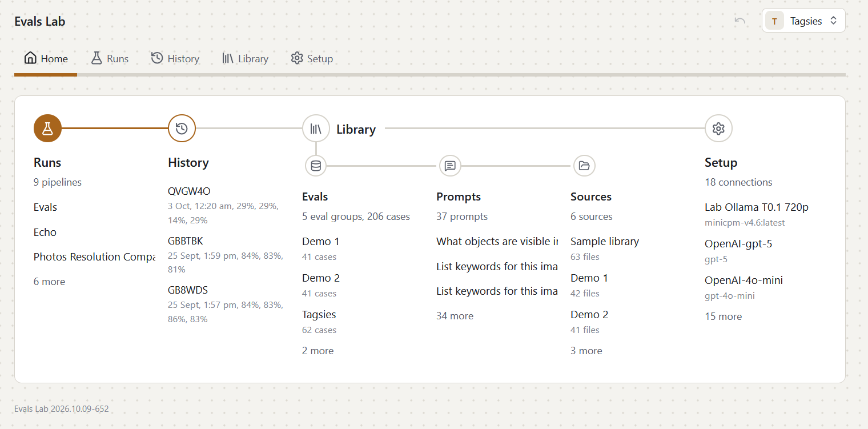
Task: Open the Photos Resolution Comparison pipeline
Action: [x=94, y=257]
